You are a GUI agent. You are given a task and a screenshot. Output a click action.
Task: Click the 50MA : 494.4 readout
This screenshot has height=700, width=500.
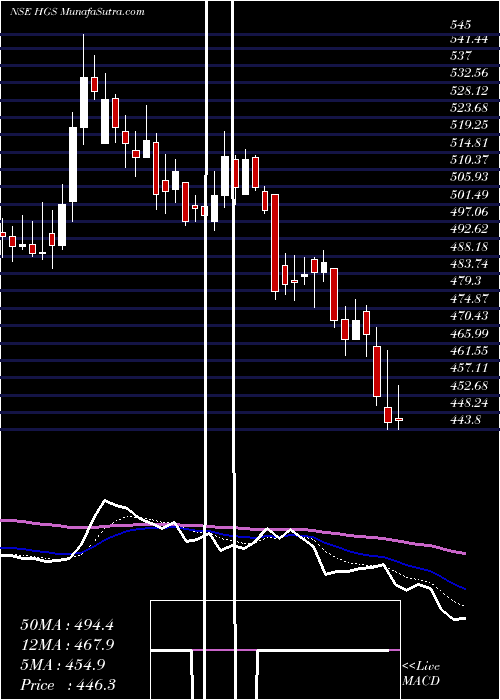[67, 624]
